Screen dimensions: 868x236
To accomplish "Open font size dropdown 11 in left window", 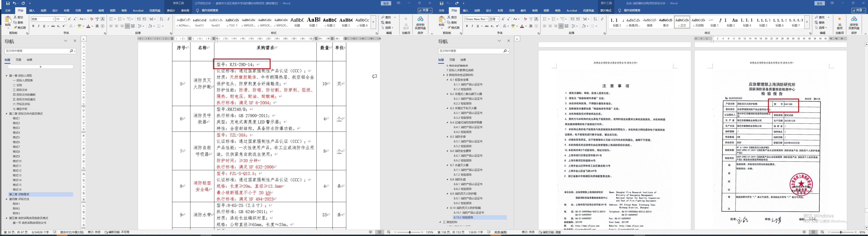I will 64,19.
